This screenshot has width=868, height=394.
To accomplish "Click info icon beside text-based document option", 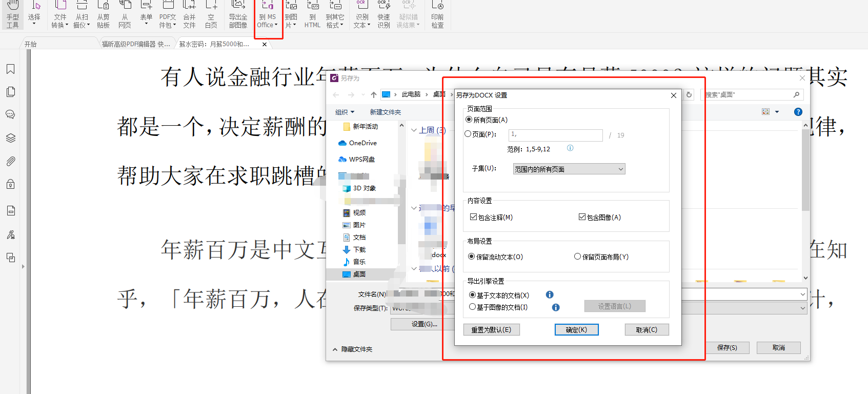I will [x=550, y=294].
